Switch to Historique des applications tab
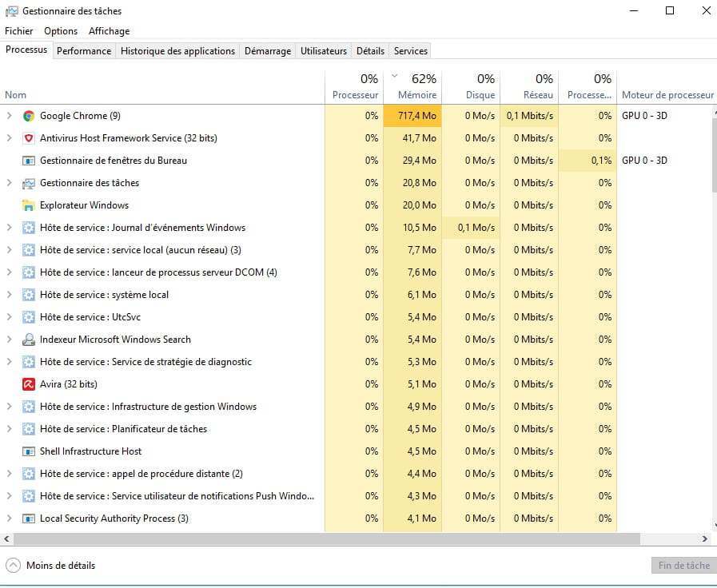717x588 pixels. [x=178, y=51]
